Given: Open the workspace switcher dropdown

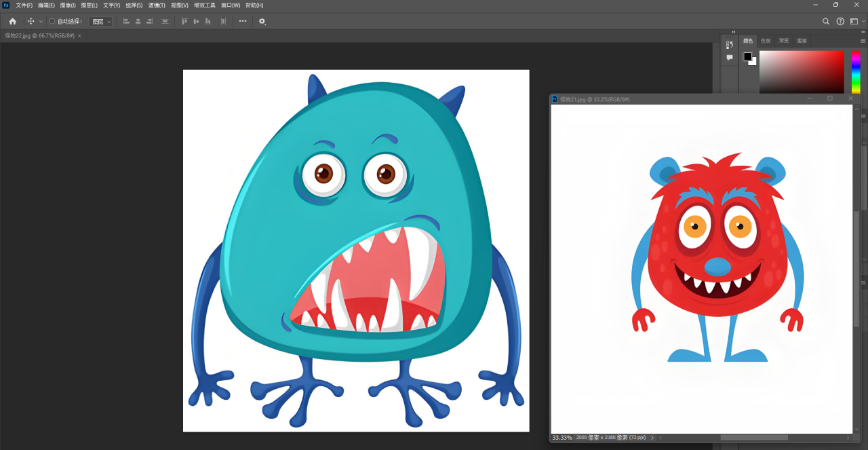Looking at the screenshot, I should pyautogui.click(x=856, y=21).
